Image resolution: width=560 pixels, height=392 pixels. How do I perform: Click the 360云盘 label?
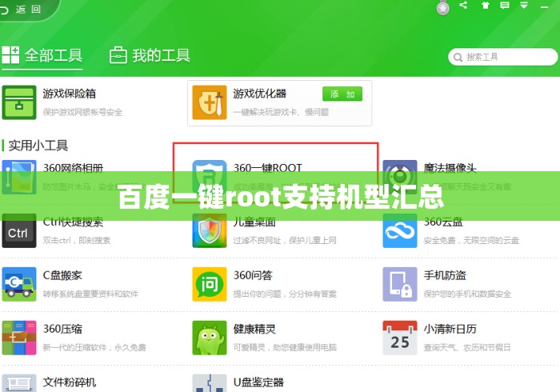[x=443, y=222]
